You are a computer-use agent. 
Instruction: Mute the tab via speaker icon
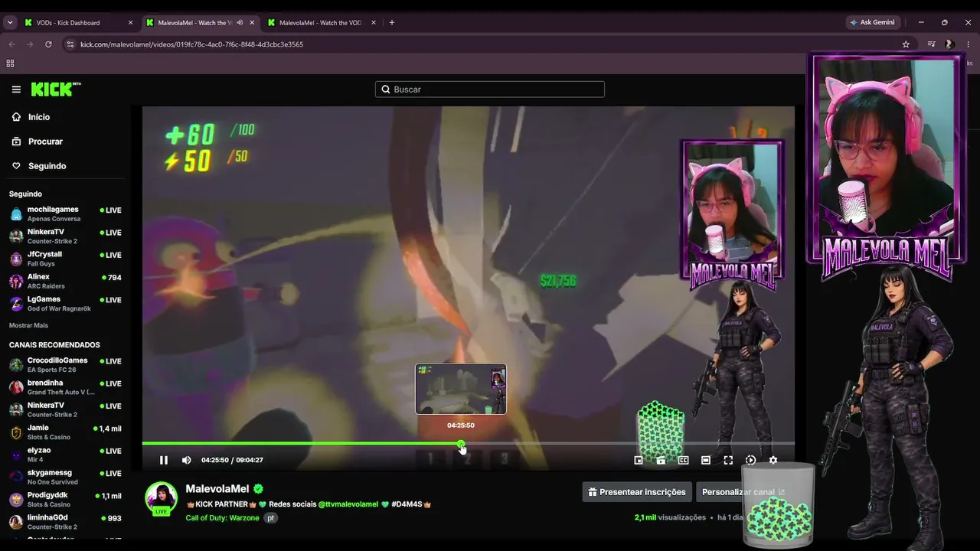[240, 23]
